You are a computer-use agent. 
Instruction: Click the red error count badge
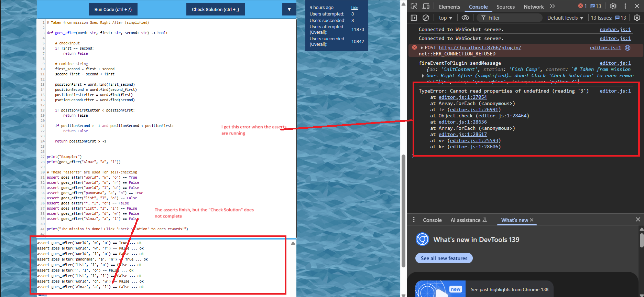[x=582, y=6]
